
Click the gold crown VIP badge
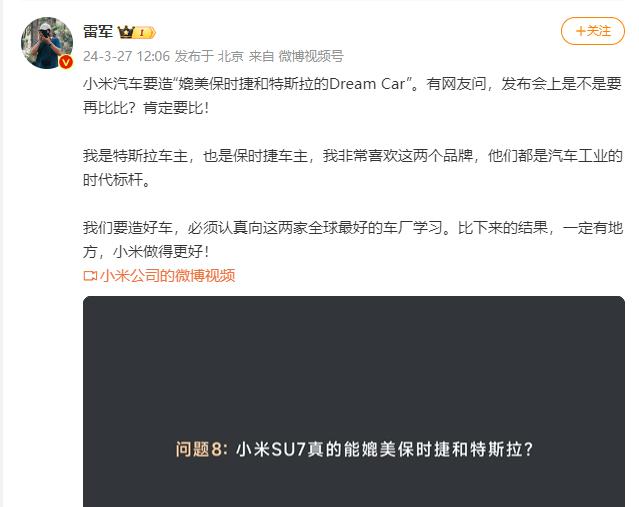[x=126, y=32]
